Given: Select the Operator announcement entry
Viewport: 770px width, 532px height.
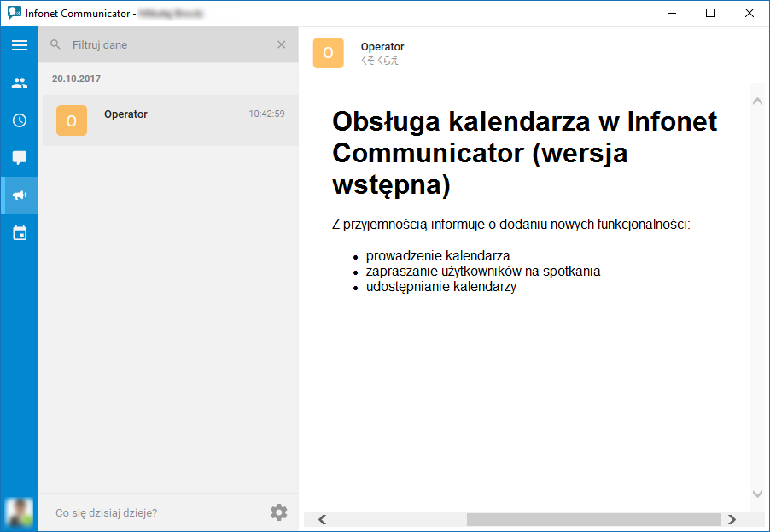Looking at the screenshot, I should (171, 120).
